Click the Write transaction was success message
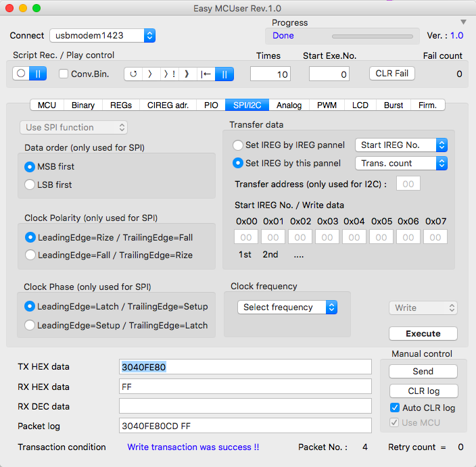 (193, 447)
